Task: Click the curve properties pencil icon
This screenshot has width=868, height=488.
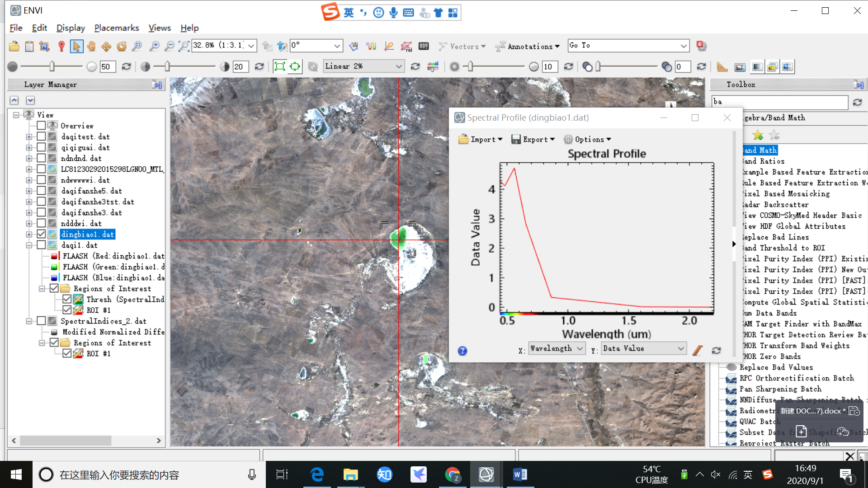Action: [x=698, y=350]
